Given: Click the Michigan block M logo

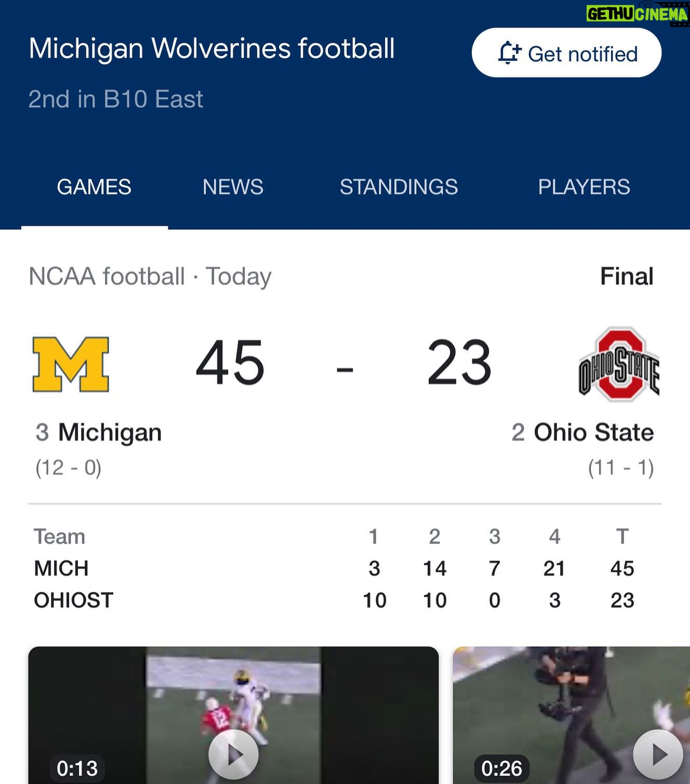Looking at the screenshot, I should tap(71, 364).
